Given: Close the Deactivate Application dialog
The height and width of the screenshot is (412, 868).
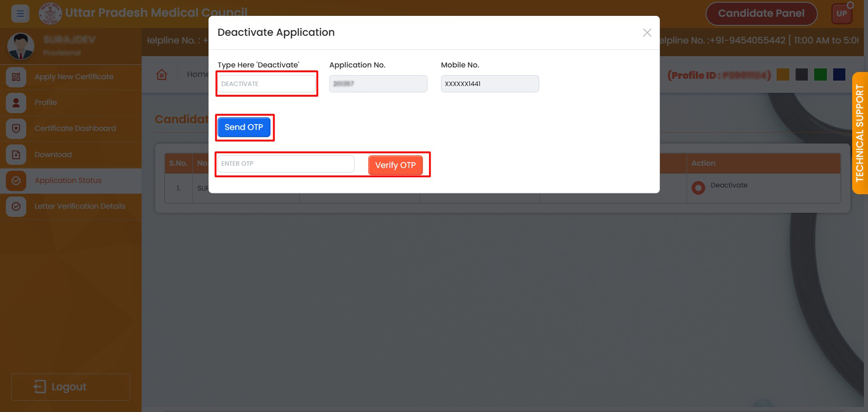Looking at the screenshot, I should [x=647, y=33].
